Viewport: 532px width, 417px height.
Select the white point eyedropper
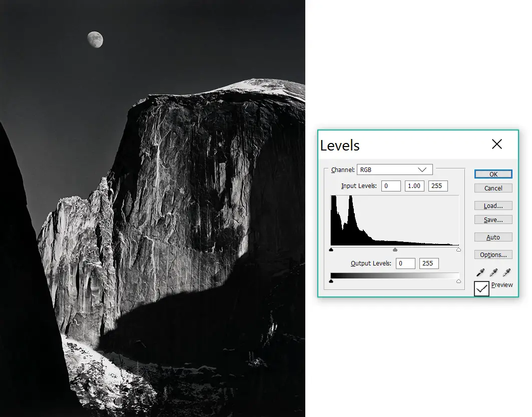point(506,272)
